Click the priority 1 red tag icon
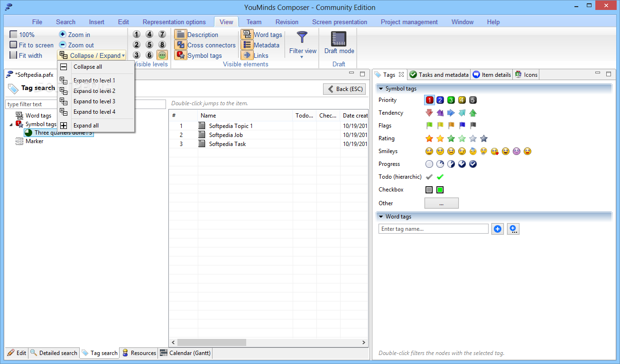The image size is (620, 364). point(429,100)
